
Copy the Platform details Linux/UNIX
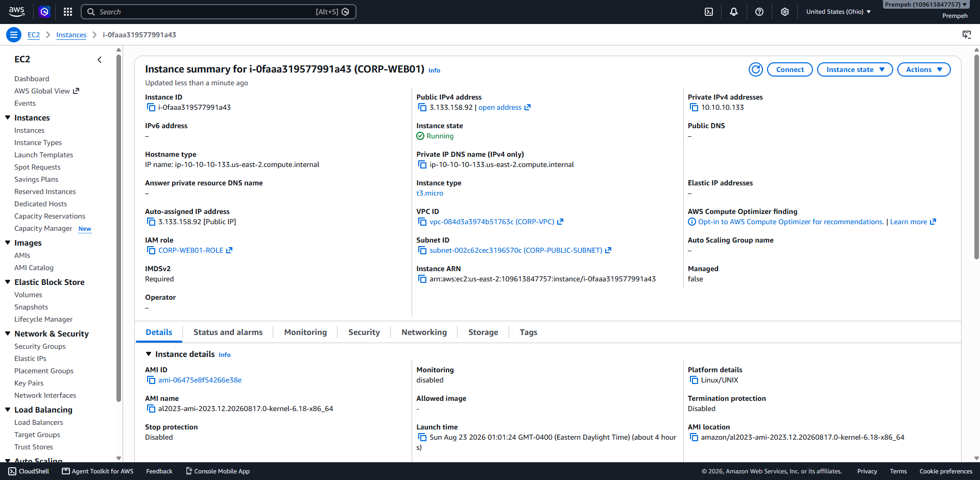tap(694, 380)
